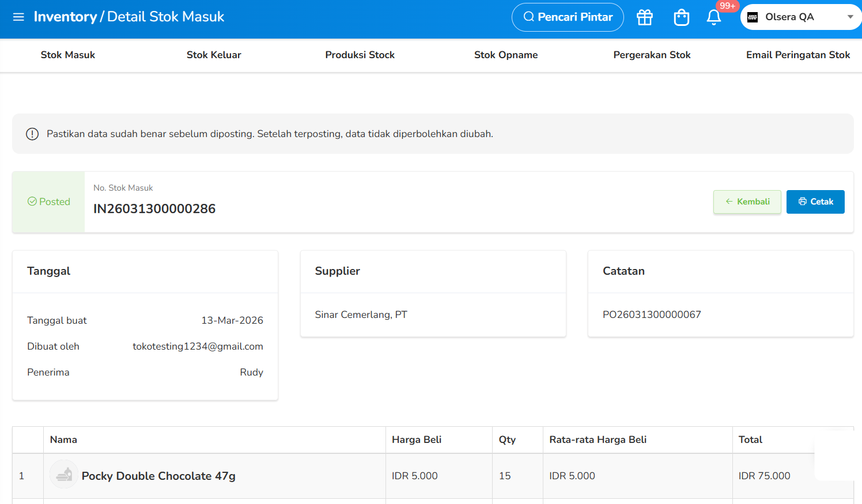The height and width of the screenshot is (504, 862).
Task: Open the Produksi Stock tab
Action: pyautogui.click(x=360, y=55)
